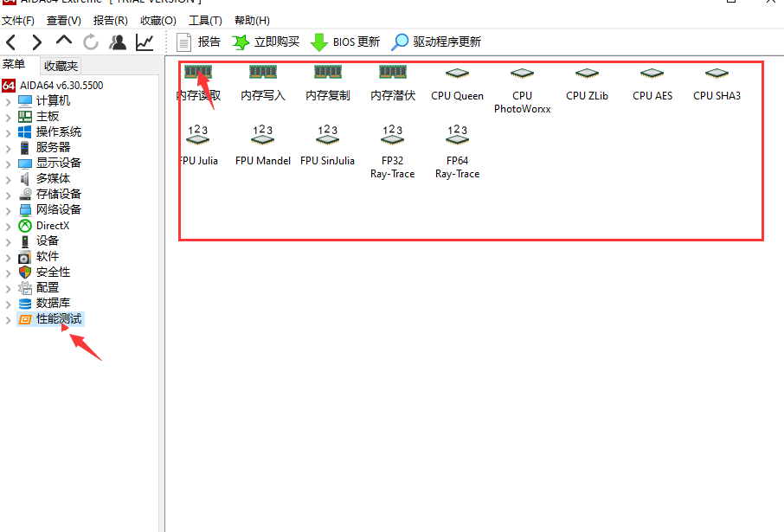This screenshot has width=784, height=532.
Task: Select DirectX in the sidebar tree
Action: coord(53,226)
